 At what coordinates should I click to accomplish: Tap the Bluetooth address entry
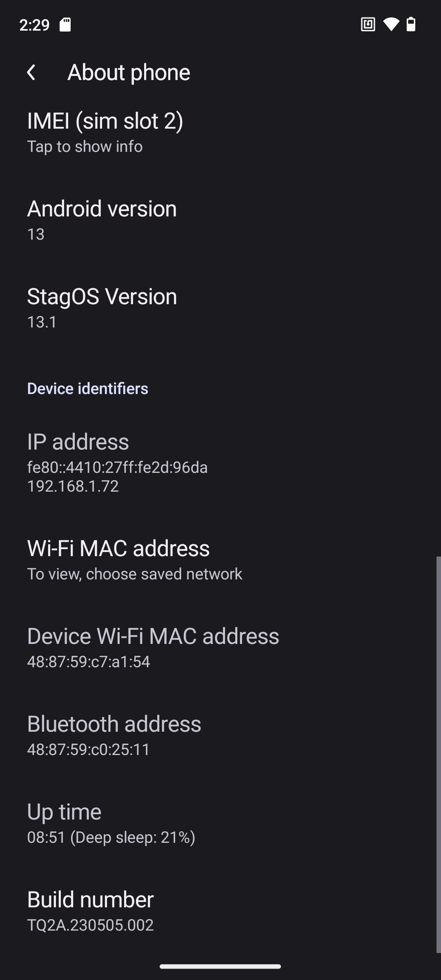(220, 736)
